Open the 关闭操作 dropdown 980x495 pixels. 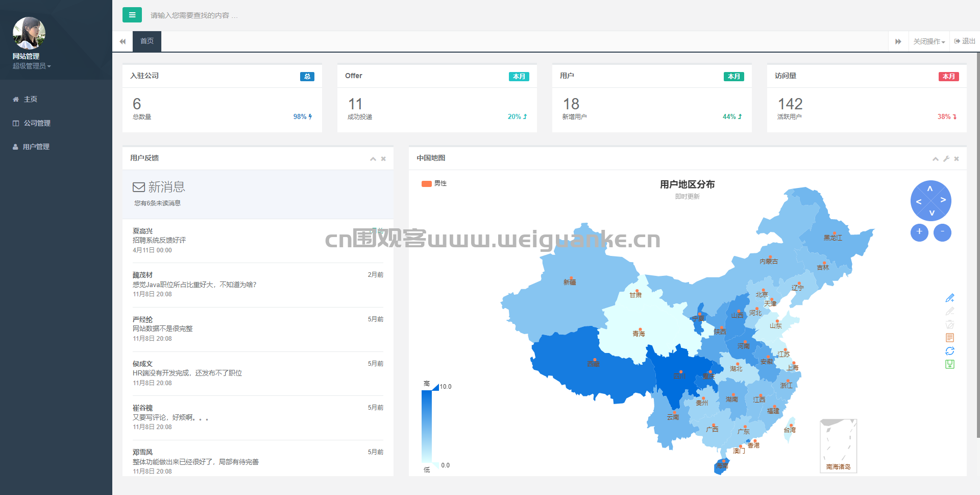[929, 41]
